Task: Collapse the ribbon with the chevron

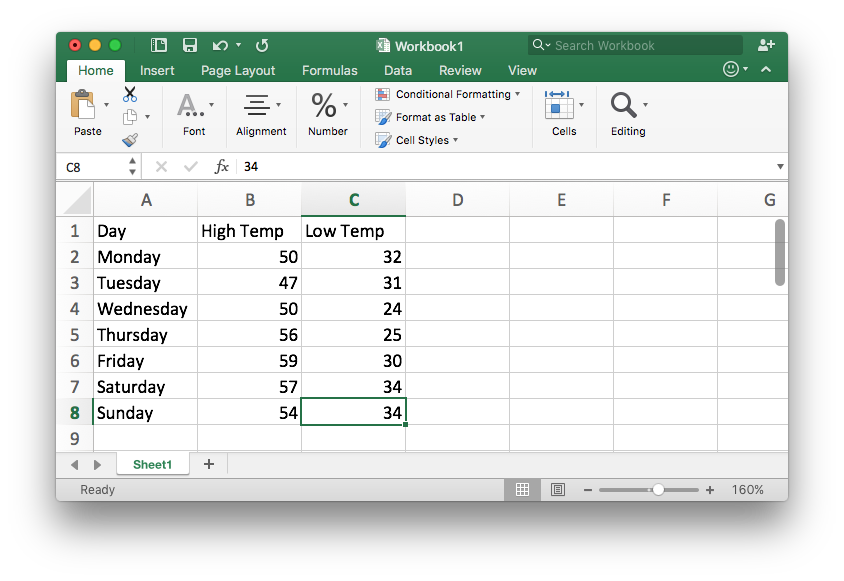Action: [766, 70]
